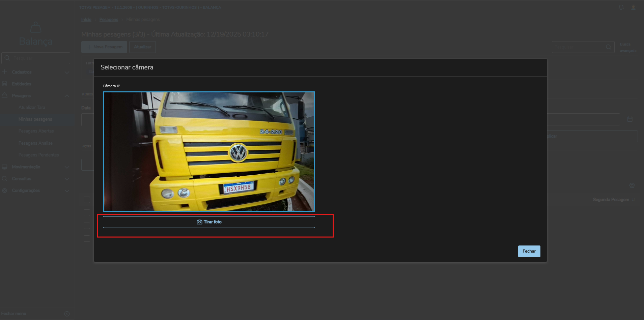Image resolution: width=644 pixels, height=320 pixels.
Task: Click the Atualizar button
Action: (142, 47)
